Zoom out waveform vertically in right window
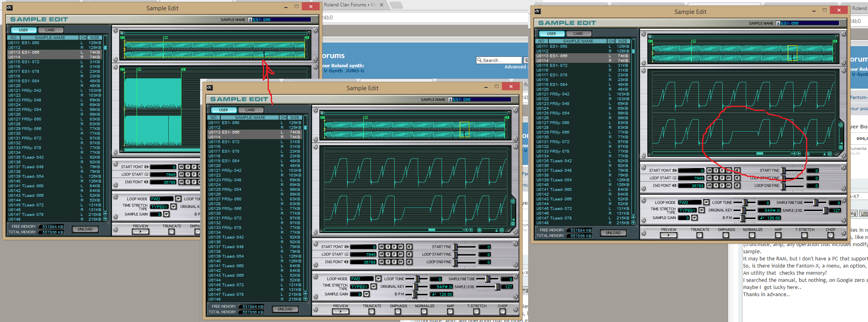Screen dimensions: 868x322 point(841,147)
